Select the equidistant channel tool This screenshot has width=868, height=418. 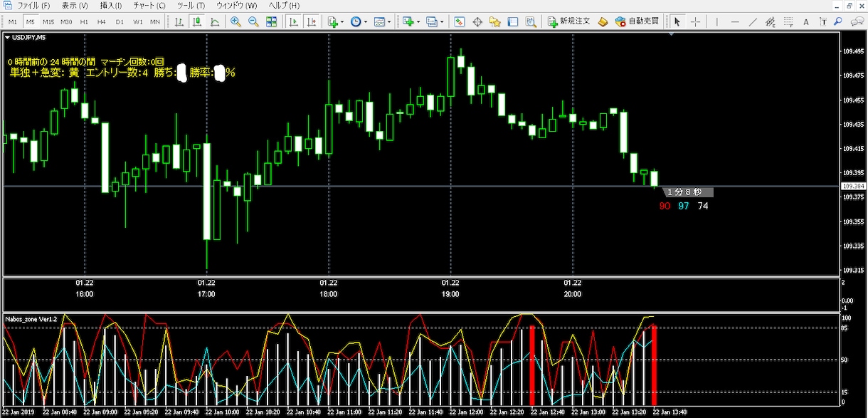pos(771,21)
